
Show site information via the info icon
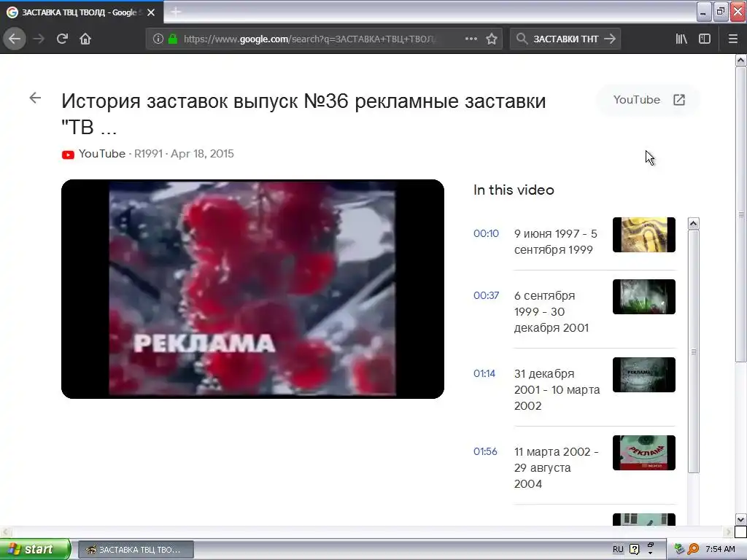point(158,39)
